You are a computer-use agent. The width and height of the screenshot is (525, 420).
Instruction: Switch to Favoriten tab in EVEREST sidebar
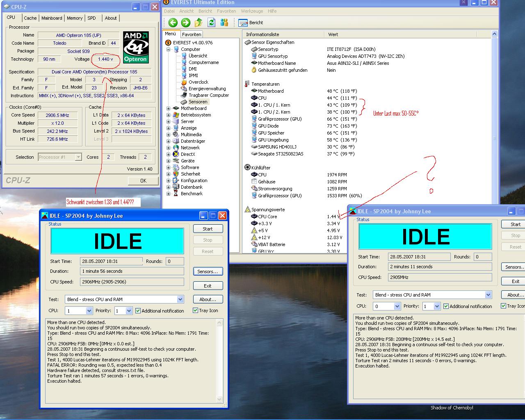(x=192, y=34)
